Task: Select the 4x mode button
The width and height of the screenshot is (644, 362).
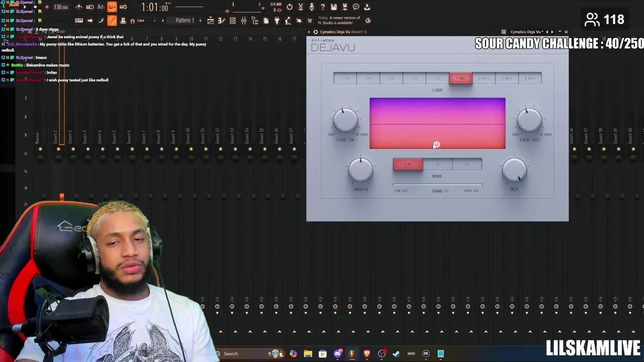Action: (x=467, y=164)
